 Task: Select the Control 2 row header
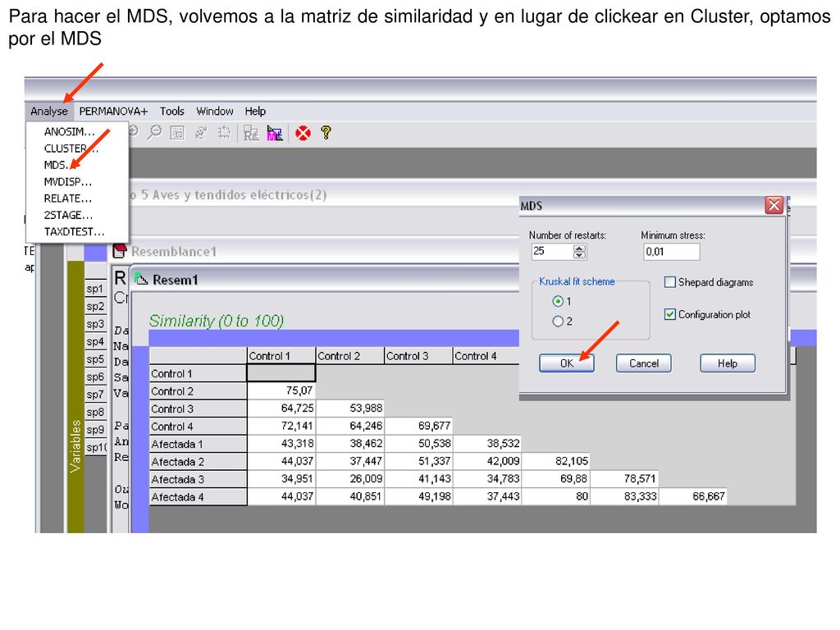click(x=199, y=391)
